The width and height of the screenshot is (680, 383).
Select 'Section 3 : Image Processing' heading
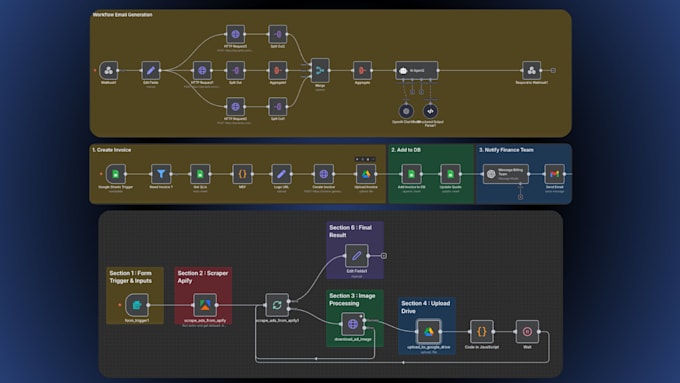(352, 299)
